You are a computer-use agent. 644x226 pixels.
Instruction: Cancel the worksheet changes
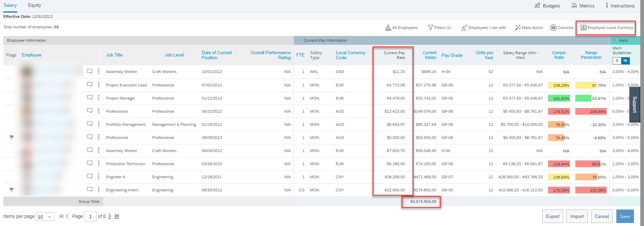(602, 216)
